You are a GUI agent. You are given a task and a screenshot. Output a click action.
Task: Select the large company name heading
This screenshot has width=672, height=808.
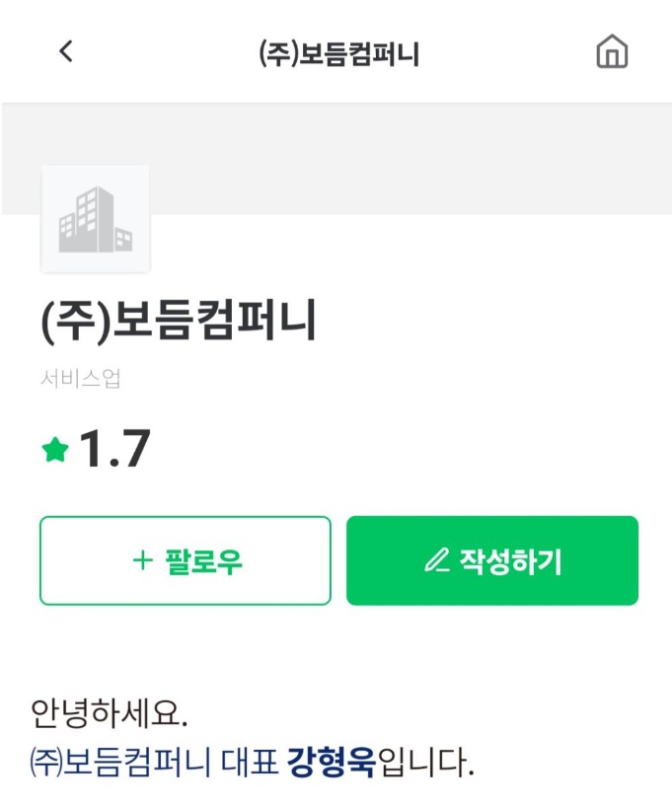click(x=179, y=322)
